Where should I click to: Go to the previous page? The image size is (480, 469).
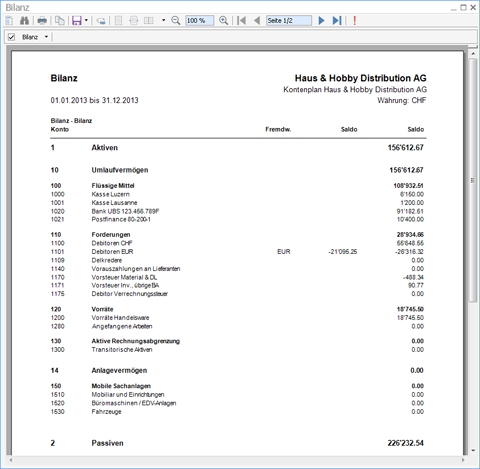click(257, 21)
